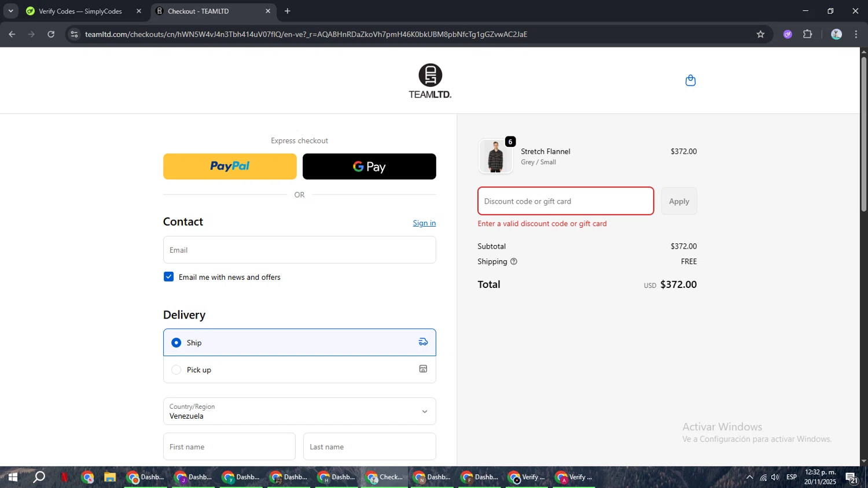Click the FREE shipping value

click(x=689, y=261)
